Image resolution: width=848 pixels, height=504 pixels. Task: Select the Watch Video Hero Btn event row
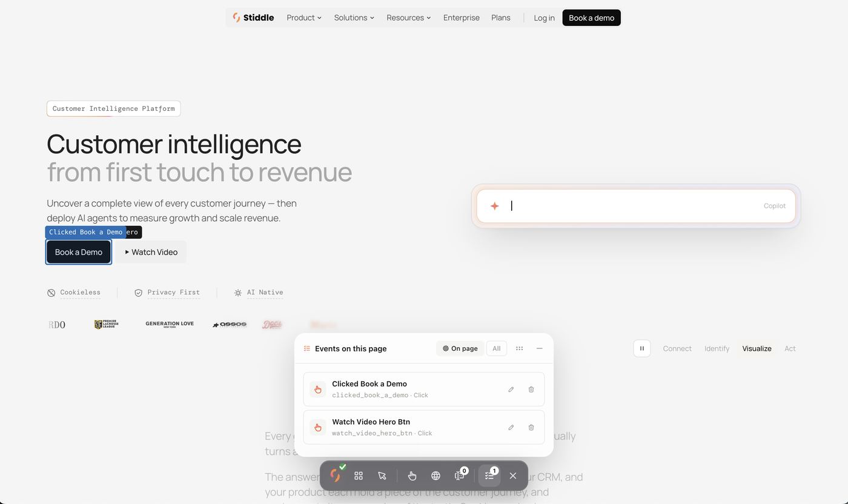coord(424,427)
